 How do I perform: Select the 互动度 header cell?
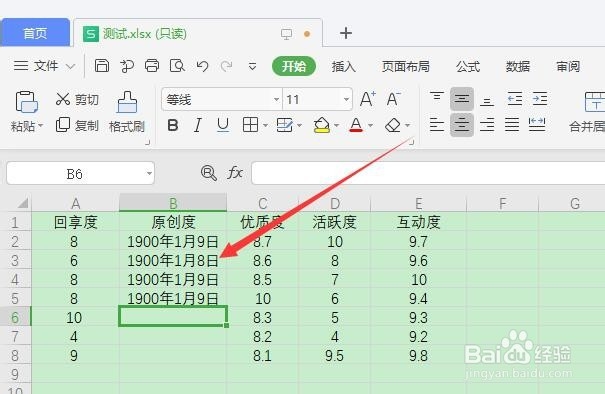(419, 222)
